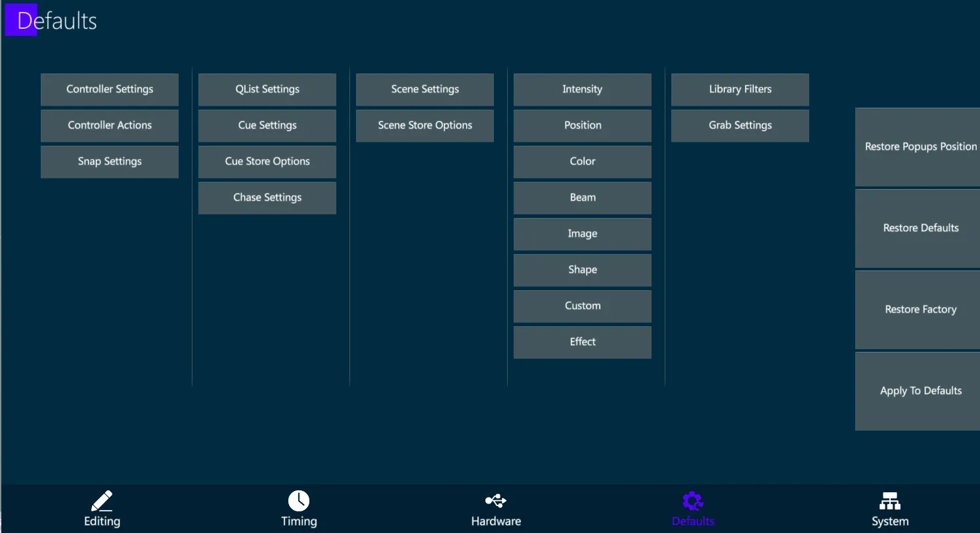
Task: Open Scene Settings
Action: pyautogui.click(x=425, y=89)
